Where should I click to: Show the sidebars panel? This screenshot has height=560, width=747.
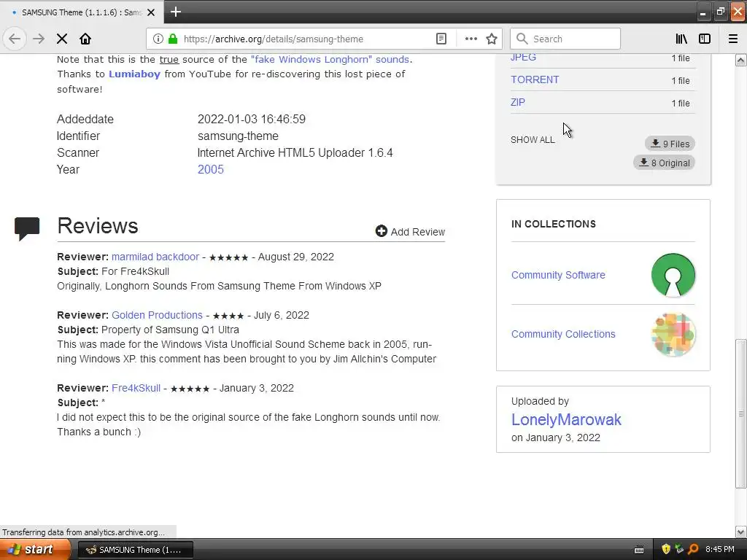click(705, 39)
